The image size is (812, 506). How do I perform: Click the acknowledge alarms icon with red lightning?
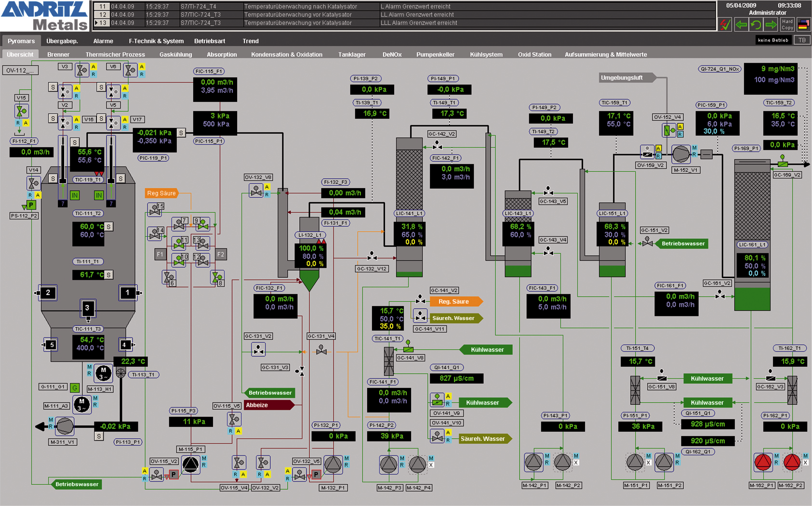[726, 24]
